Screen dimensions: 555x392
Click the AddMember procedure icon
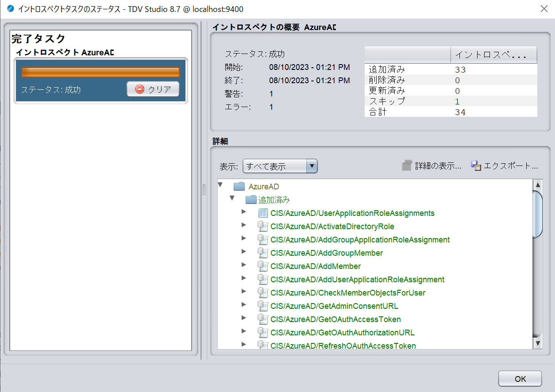pyautogui.click(x=263, y=266)
